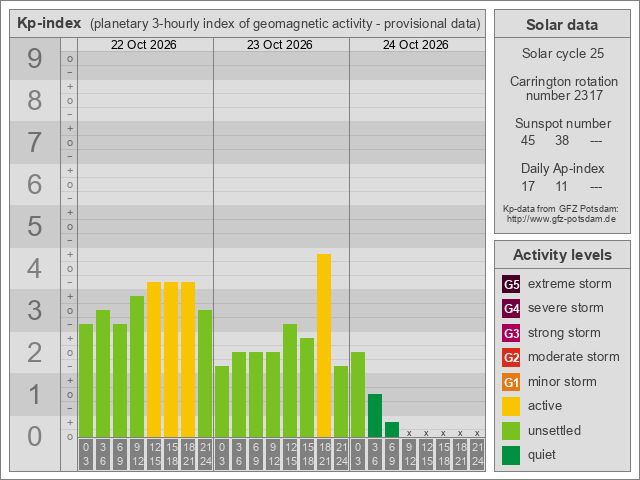640x480 pixels.
Task: Click the Kp scale number 9
Action: 35,58
